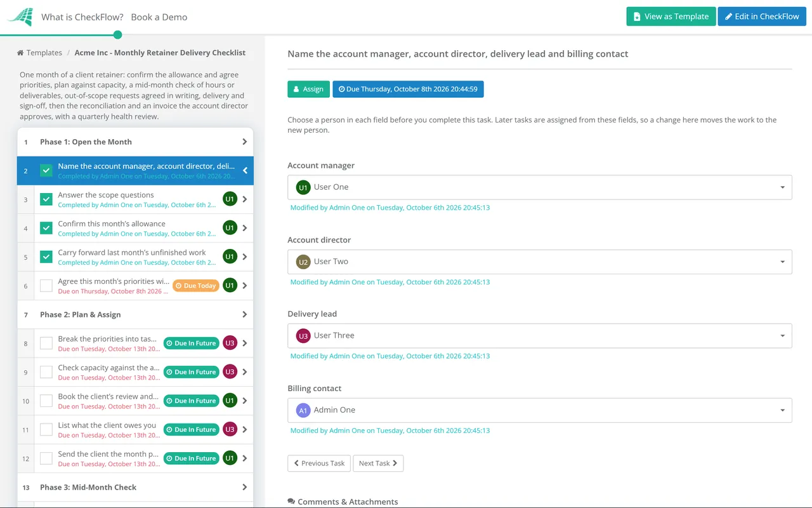This screenshot has width=812, height=508.
Task: Expand Phase 1: Open the Month chevron
Action: coord(245,142)
